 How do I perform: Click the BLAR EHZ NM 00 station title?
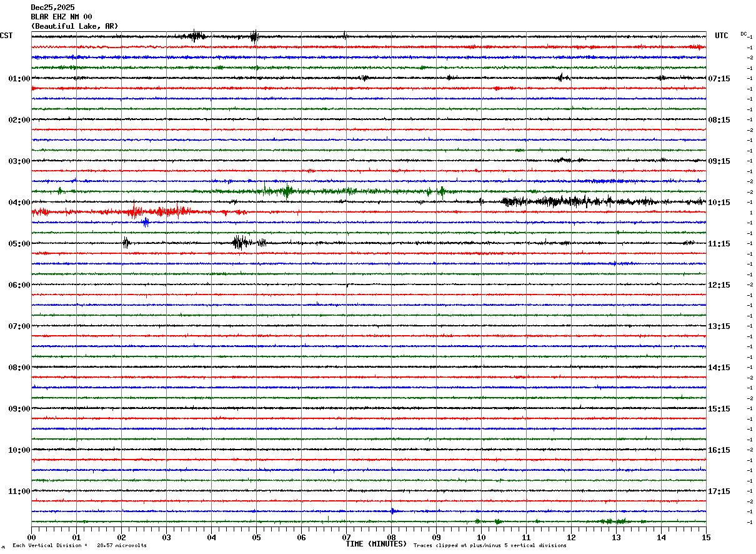[x=61, y=17]
